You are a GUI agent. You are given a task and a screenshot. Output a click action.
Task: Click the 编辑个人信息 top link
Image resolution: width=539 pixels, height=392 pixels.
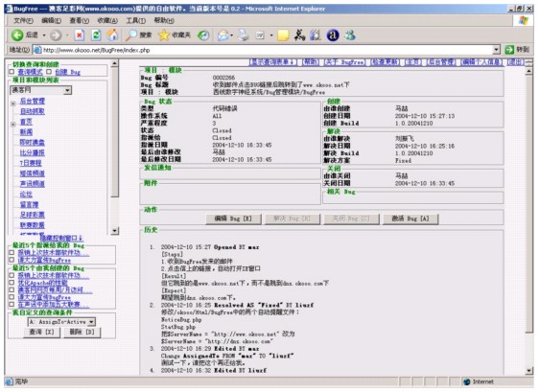(x=481, y=62)
